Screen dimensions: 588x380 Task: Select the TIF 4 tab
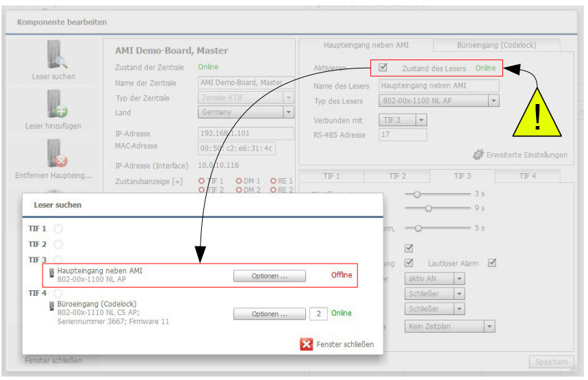tap(527, 176)
